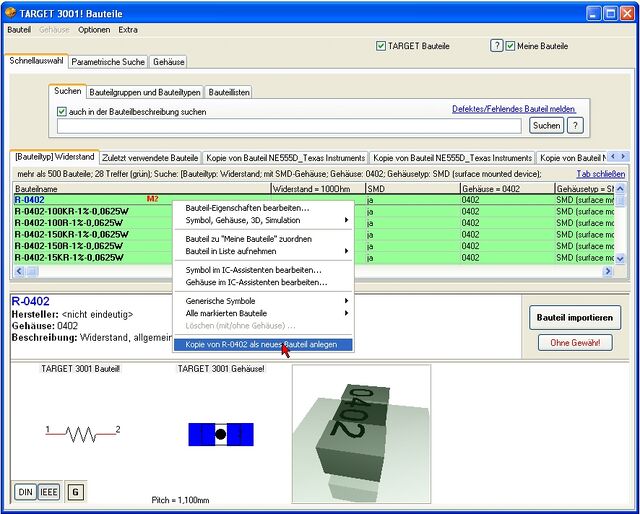
Task: Open 'Defektes/Fehlendes Bauteil melden' link
Action: click(513, 109)
